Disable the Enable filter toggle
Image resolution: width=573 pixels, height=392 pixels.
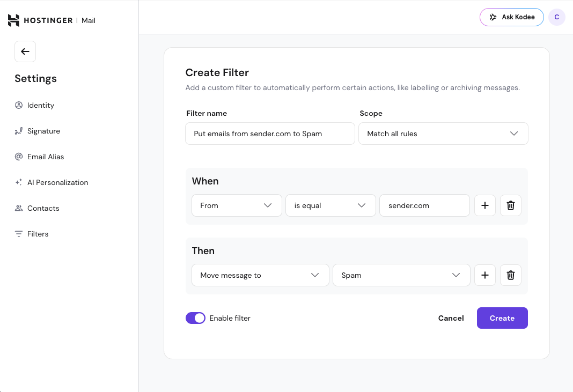(x=195, y=318)
